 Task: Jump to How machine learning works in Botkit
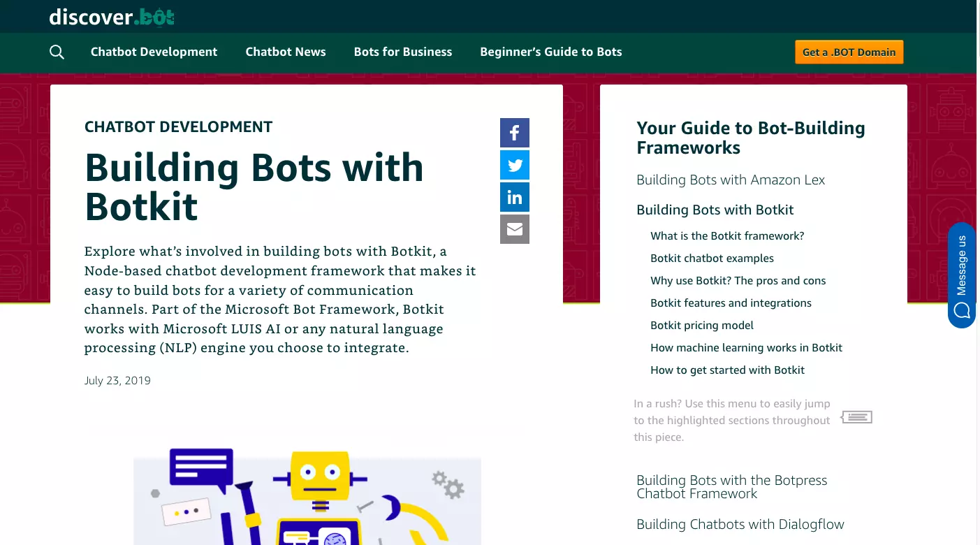point(746,347)
